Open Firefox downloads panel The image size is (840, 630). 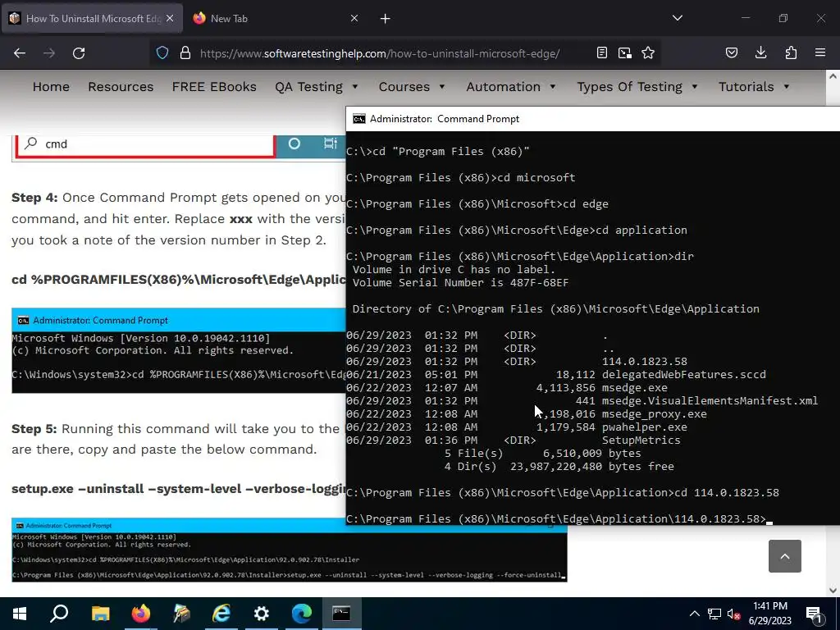click(760, 52)
